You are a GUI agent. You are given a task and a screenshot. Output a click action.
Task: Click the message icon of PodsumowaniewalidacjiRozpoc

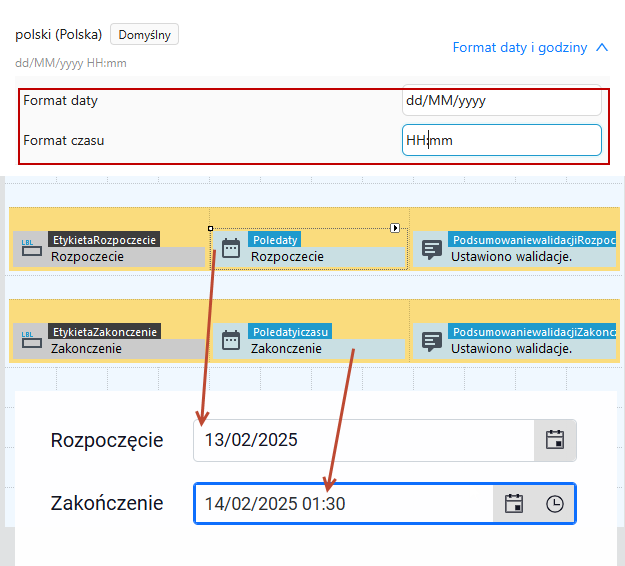click(432, 250)
